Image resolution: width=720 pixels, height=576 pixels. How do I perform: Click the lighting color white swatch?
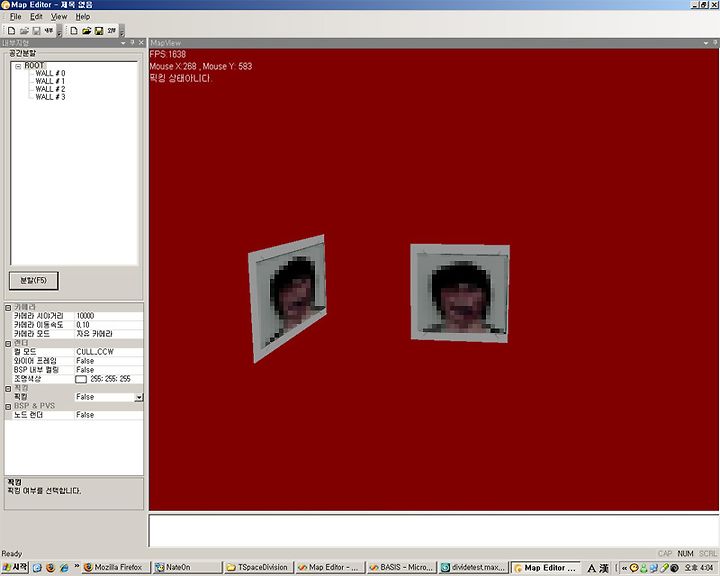(81, 379)
